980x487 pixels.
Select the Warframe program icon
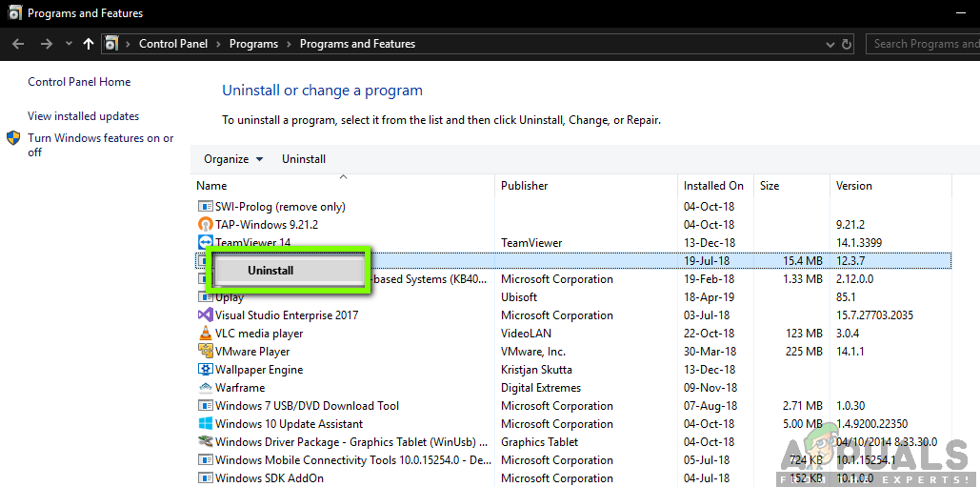(205, 388)
